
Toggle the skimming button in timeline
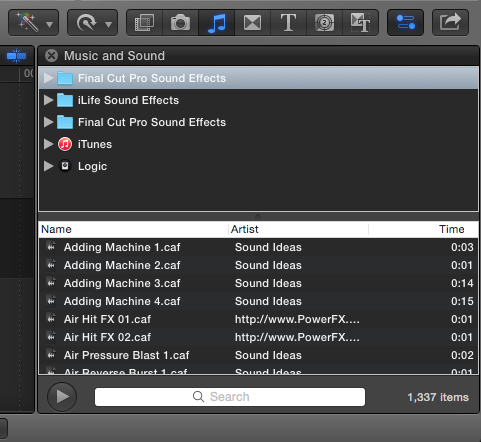click(x=16, y=56)
